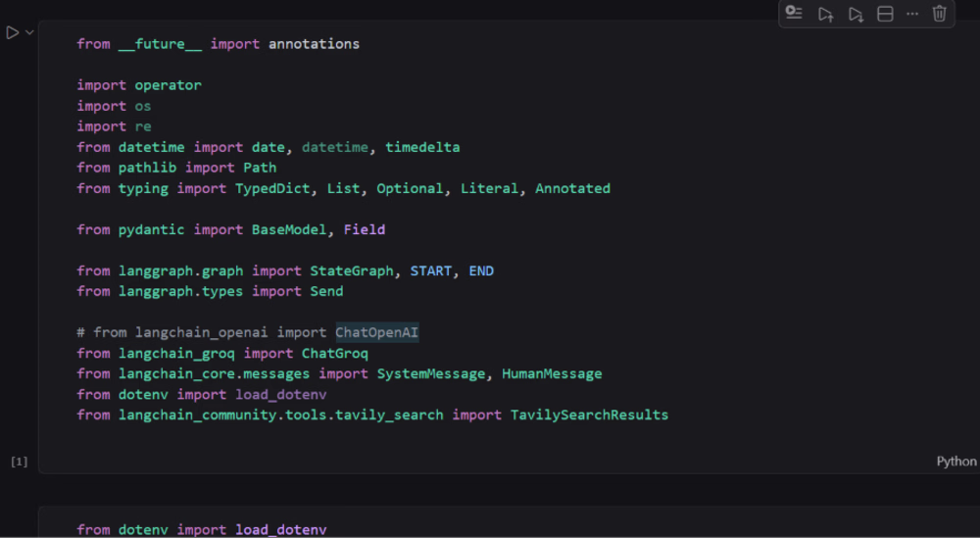Image resolution: width=980 pixels, height=538 pixels.
Task: Click on TypedDict in typing import
Action: tap(272, 188)
